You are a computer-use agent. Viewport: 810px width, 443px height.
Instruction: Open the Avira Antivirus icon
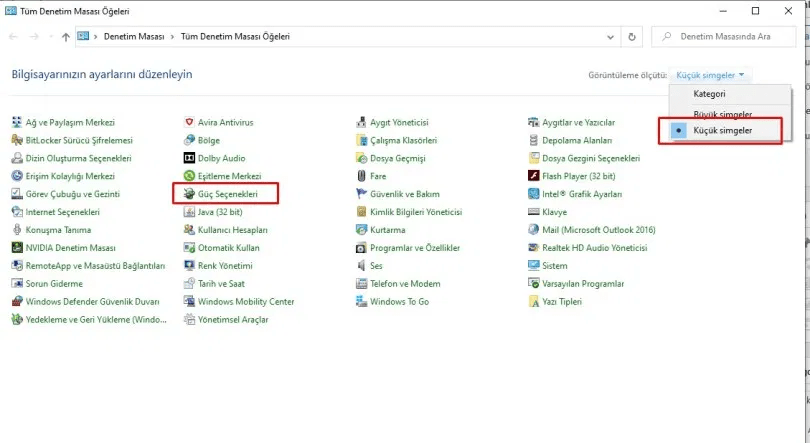pos(189,122)
